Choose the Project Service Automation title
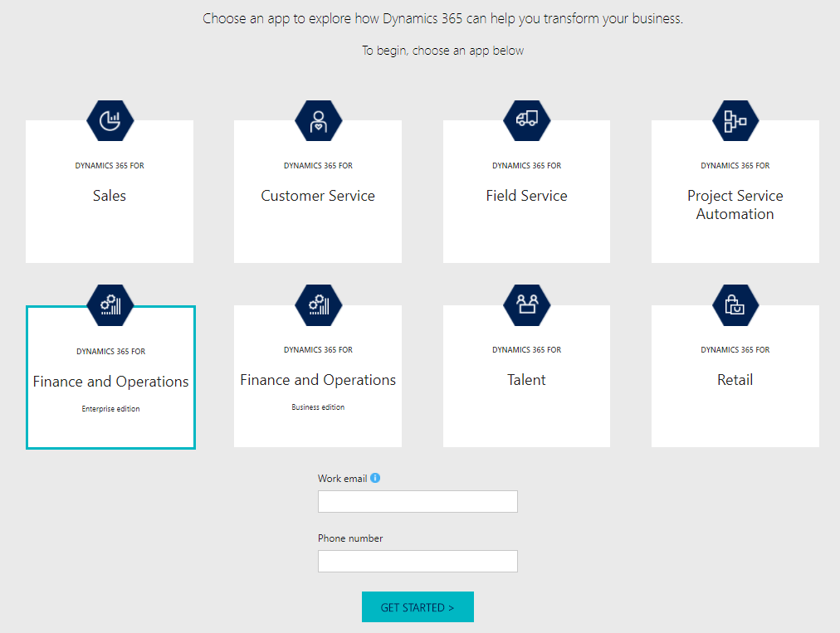Screen dimensions: 840x633 click(x=735, y=205)
